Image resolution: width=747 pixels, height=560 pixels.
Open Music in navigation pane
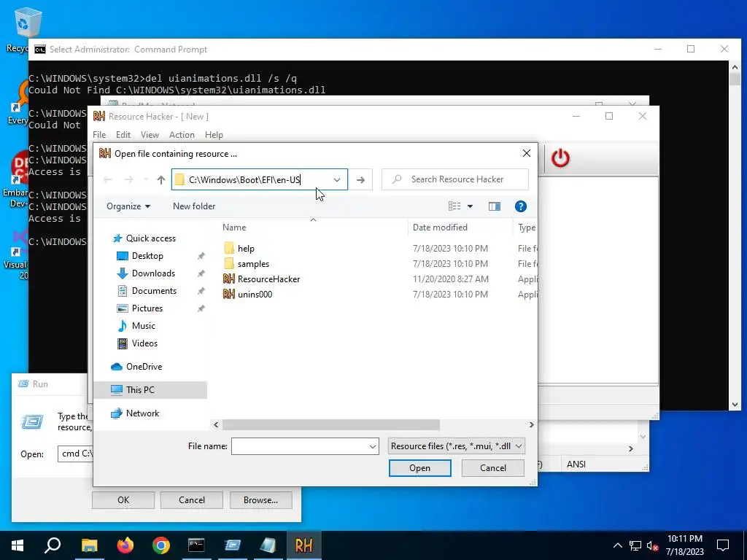144,326
